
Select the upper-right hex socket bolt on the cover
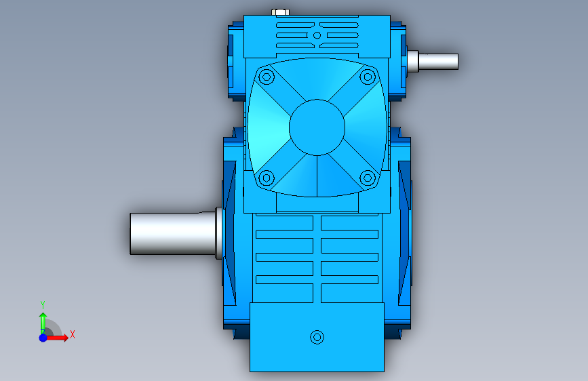(x=368, y=77)
